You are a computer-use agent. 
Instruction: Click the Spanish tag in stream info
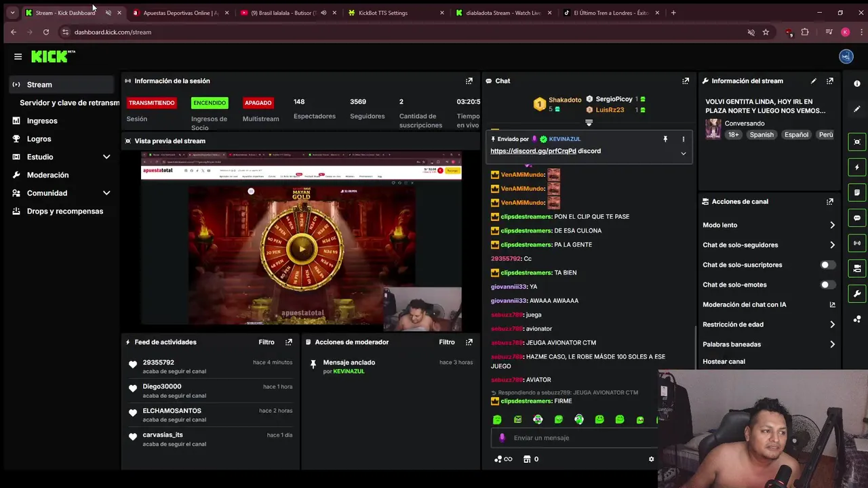coord(761,135)
